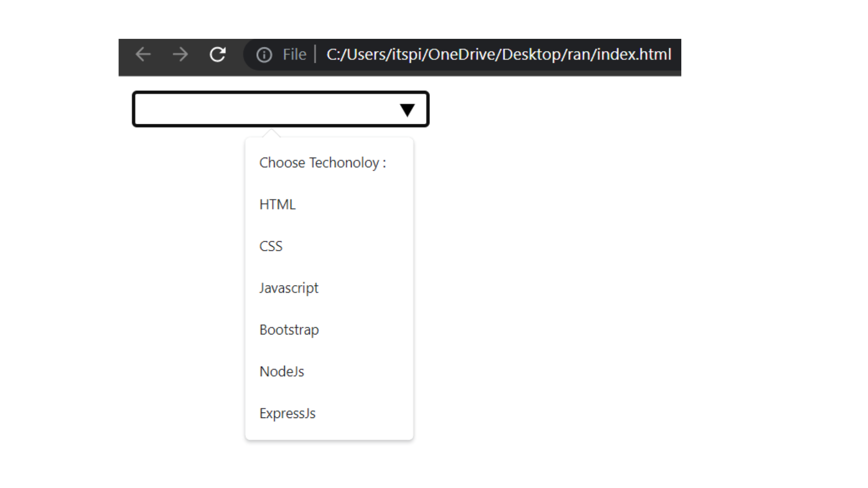The image size is (868, 488).
Task: Click the browser forward arrow
Action: click(180, 54)
